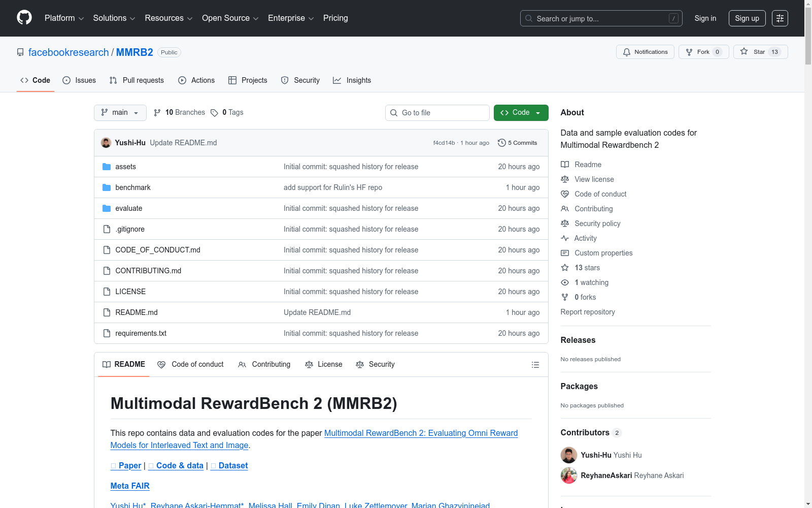
Task: Open the Insights tab
Action: click(352, 80)
